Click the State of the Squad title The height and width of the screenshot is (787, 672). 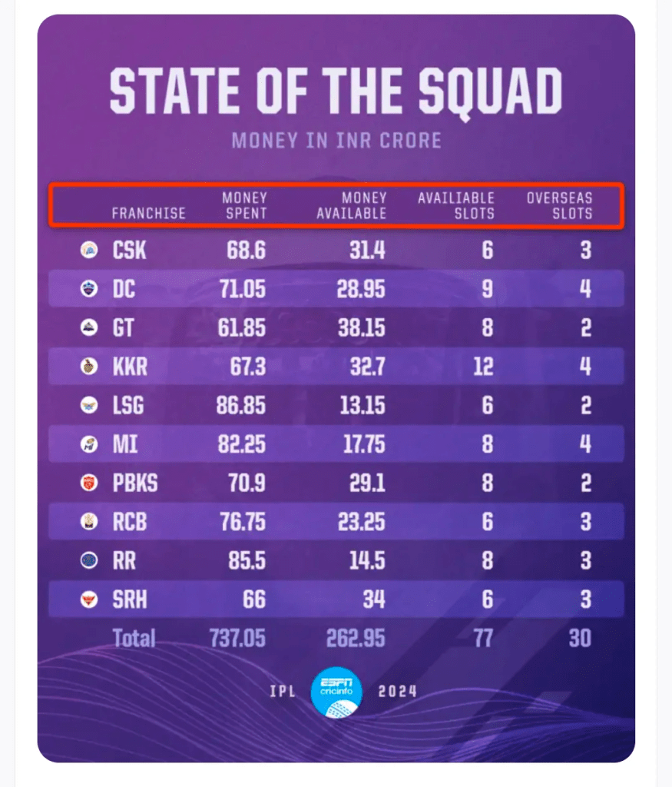coord(336,92)
